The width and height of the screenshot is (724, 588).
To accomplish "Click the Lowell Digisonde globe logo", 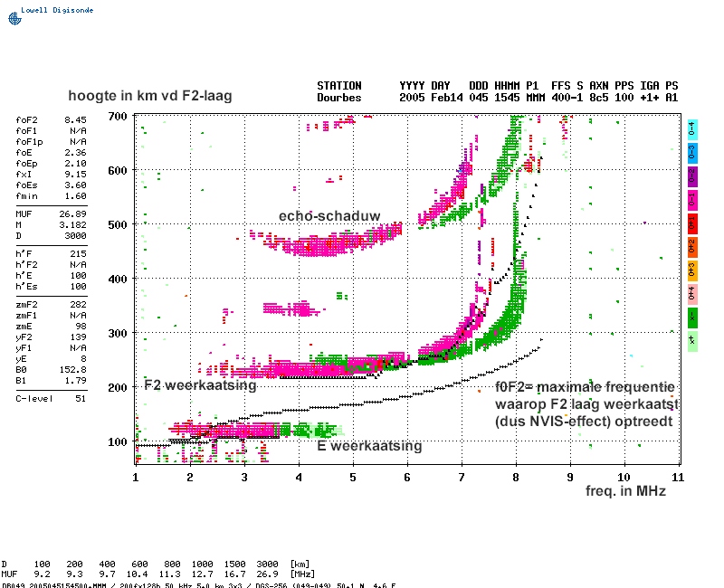I will (x=14, y=17).
